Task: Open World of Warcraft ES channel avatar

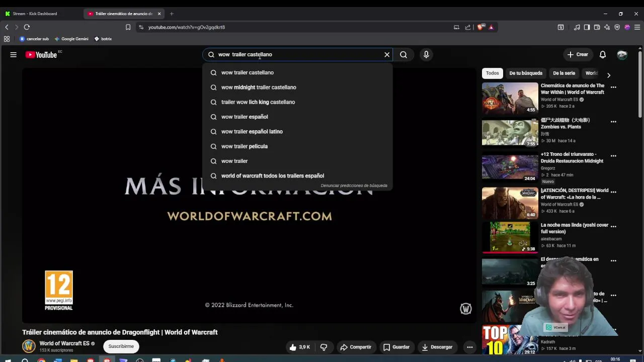Action: pos(29,346)
